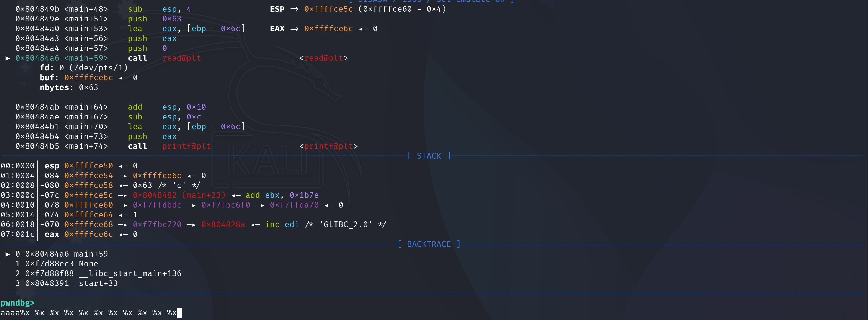
Task: Click the address 0x804849b on the main+48 line
Action: [x=37, y=9]
